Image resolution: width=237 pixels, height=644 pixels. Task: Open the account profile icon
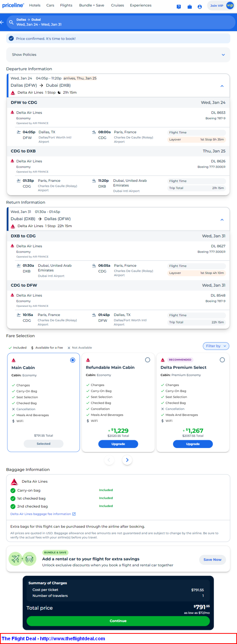(200, 7)
